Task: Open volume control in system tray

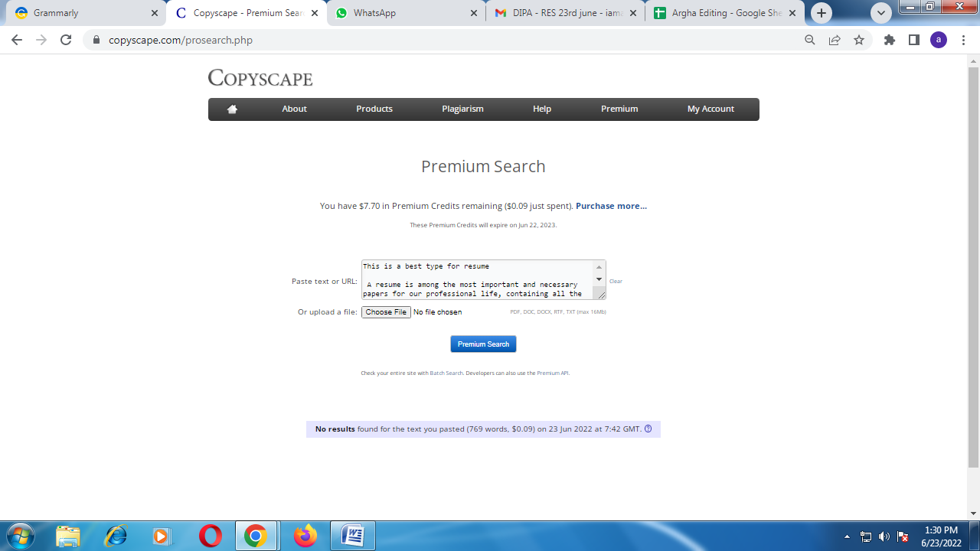Action: [x=884, y=536]
